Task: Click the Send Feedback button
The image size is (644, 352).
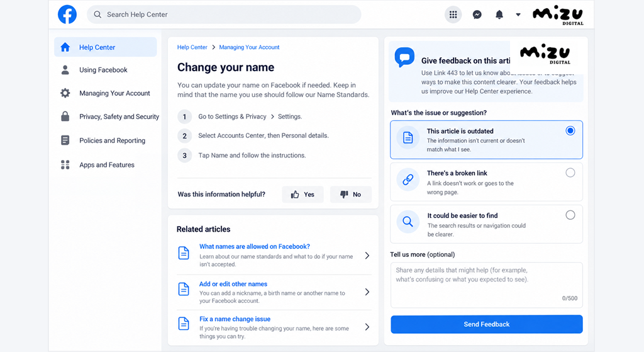Action: [487, 324]
